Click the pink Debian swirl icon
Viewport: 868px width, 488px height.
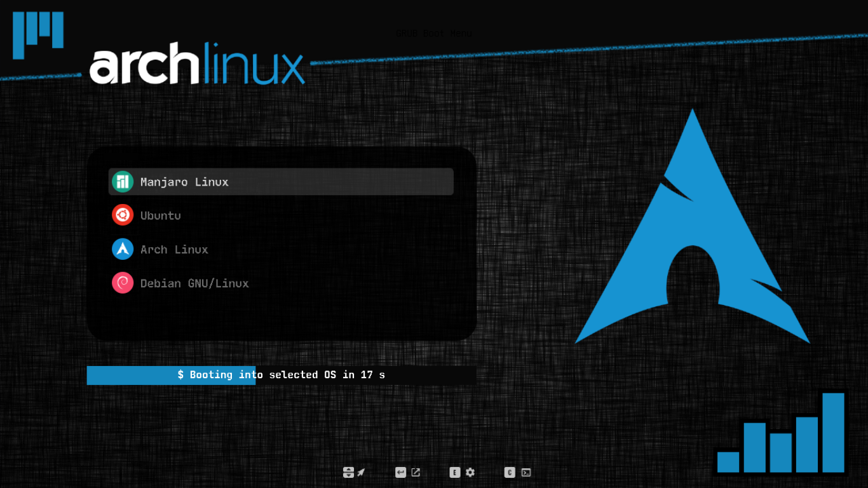pos(123,283)
